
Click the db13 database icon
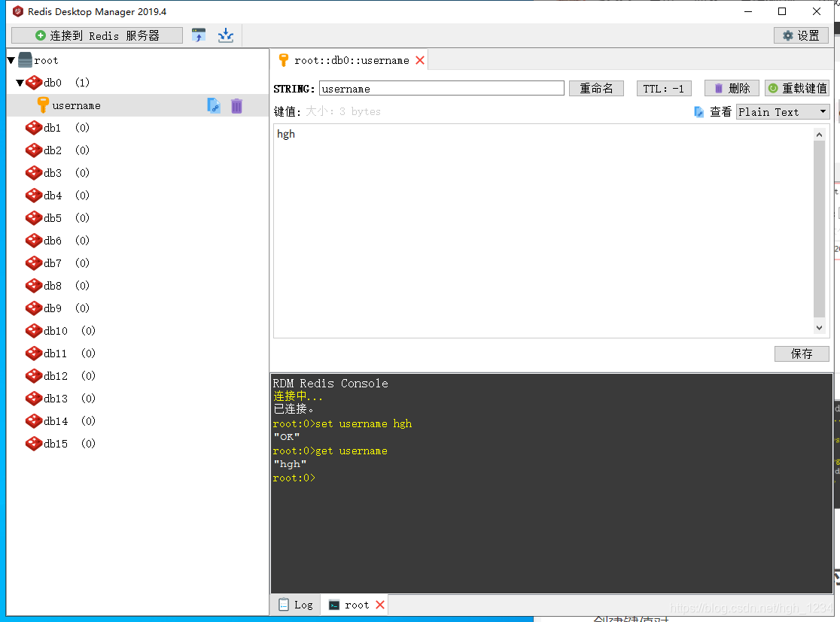(34, 399)
